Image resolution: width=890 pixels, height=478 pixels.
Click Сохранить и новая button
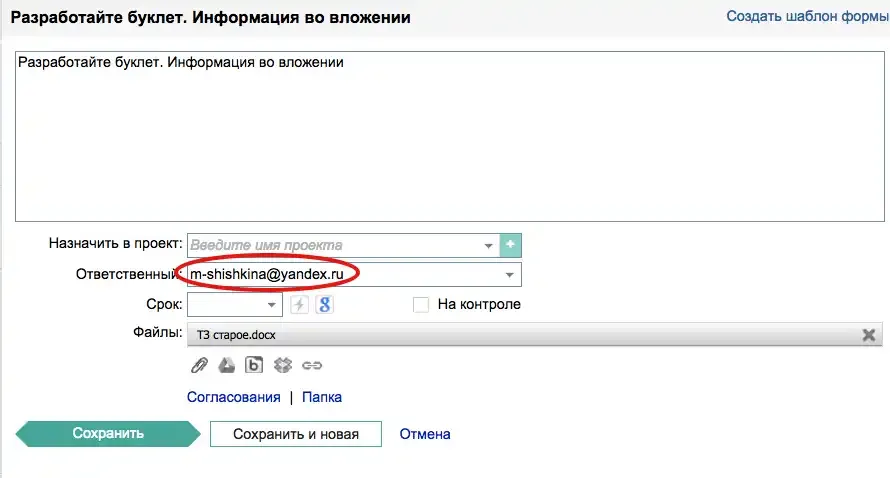[x=296, y=434]
